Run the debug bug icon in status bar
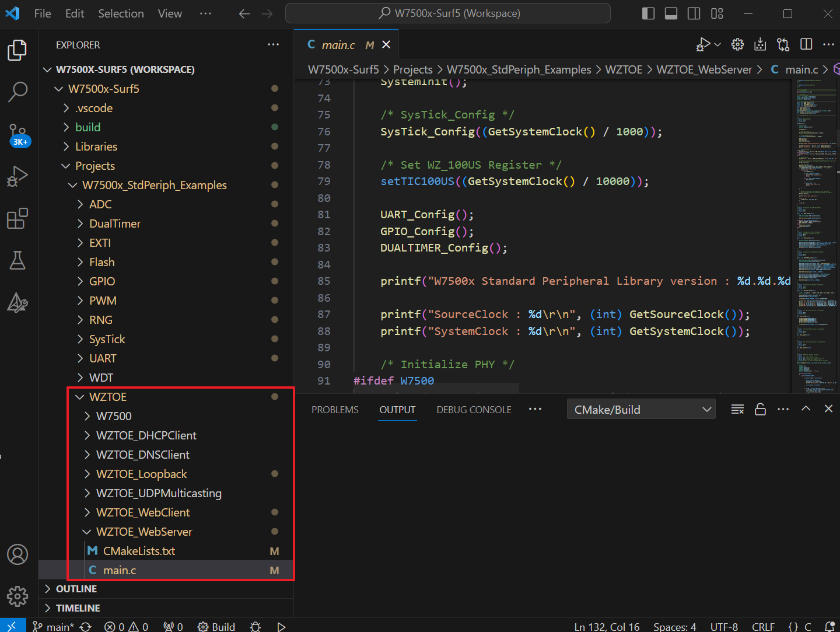This screenshot has width=840, height=632. pyautogui.click(x=255, y=626)
